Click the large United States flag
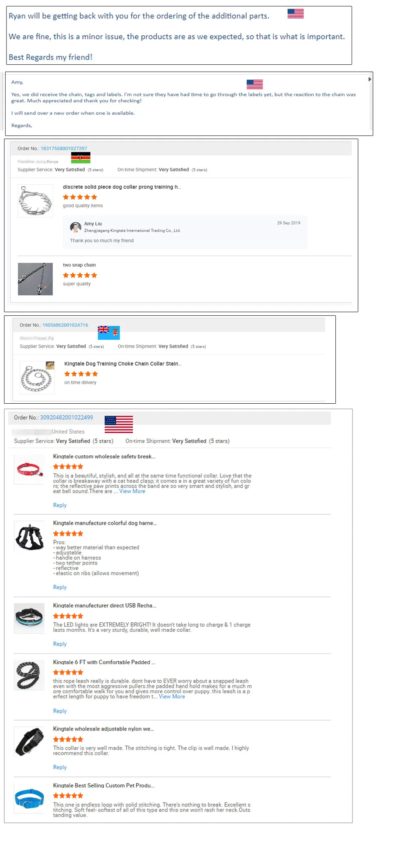The image size is (409, 868). (x=119, y=425)
